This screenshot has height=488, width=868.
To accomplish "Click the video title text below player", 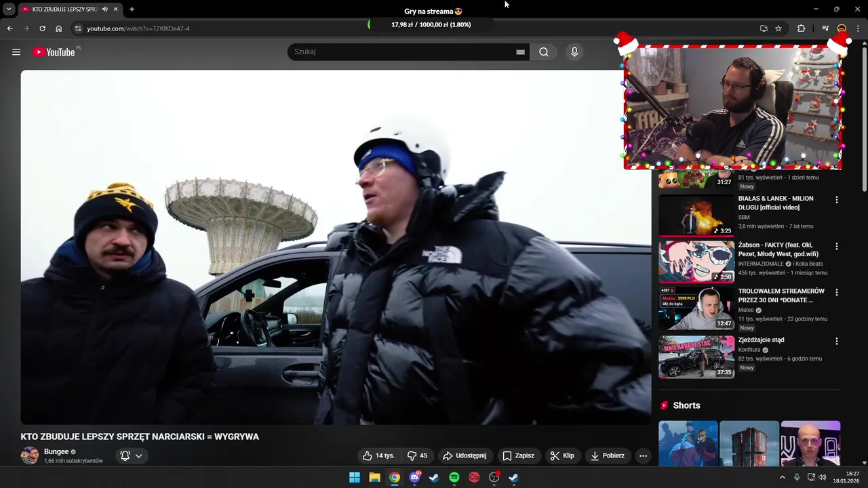I will (140, 436).
